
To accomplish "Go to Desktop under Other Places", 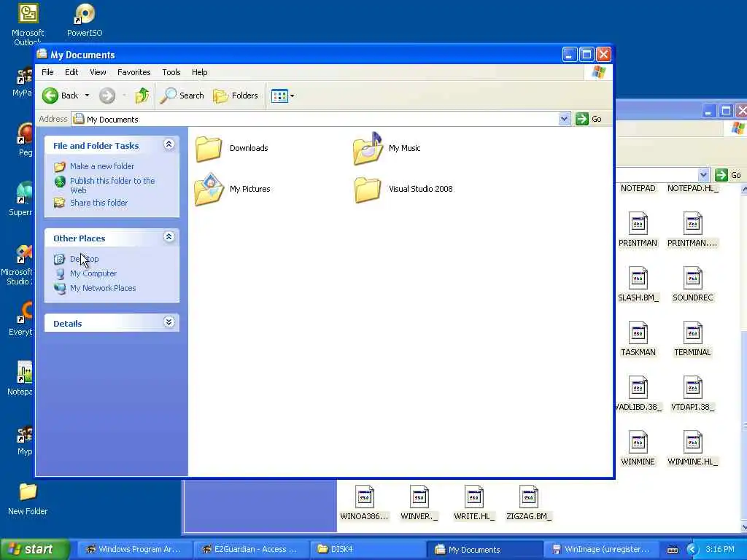I will (x=85, y=259).
